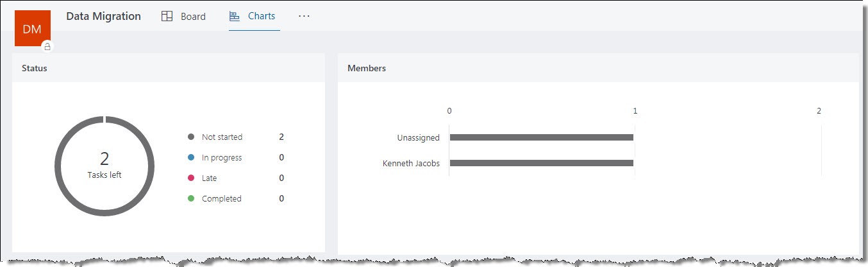Select the Completed legend label

[221, 199]
